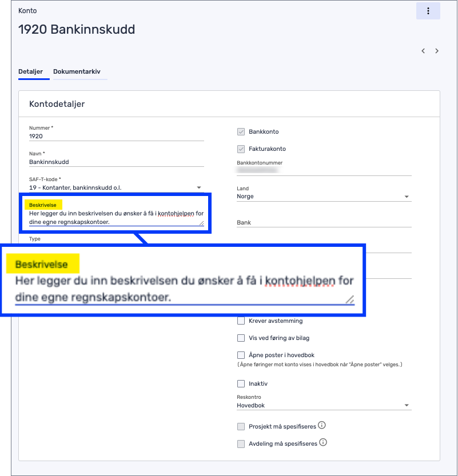The width and height of the screenshot is (458, 476).
Task: Enable the Krever avstemming checkbox
Action: pos(241,321)
